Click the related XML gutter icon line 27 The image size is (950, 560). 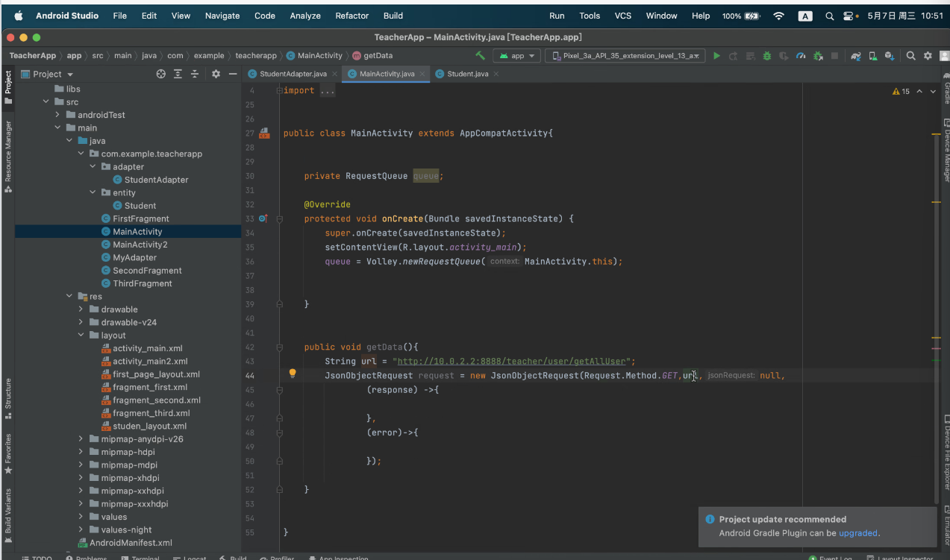click(263, 133)
